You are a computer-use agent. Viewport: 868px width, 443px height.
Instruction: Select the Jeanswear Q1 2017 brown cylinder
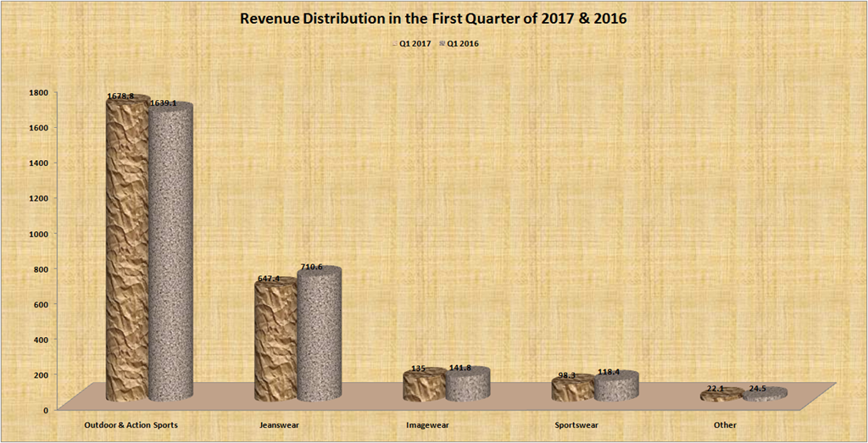(275, 339)
